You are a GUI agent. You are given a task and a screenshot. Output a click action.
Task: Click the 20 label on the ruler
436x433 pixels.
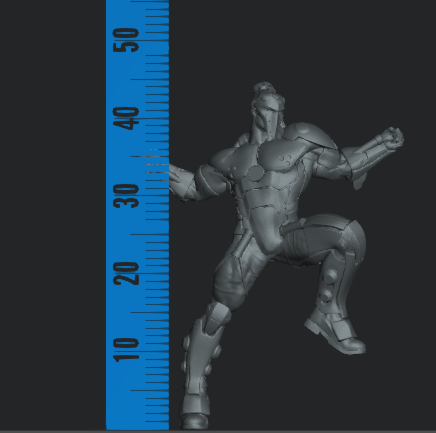(x=126, y=274)
